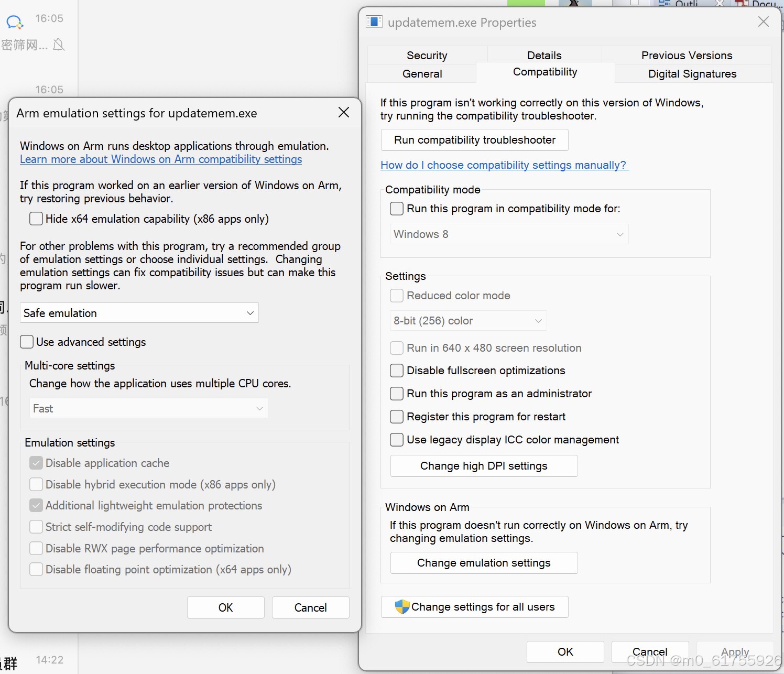Enable Hide x64 emulation capability checkbox
Viewport: 784px width, 674px height.
point(36,219)
